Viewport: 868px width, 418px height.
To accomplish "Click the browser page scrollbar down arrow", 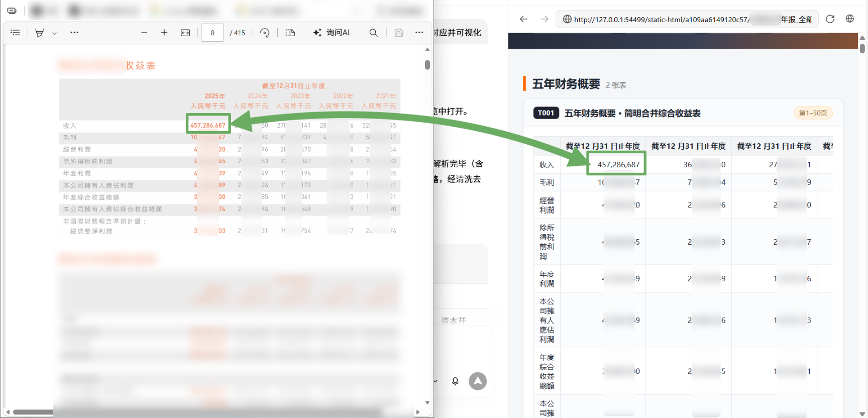I will [862, 414].
